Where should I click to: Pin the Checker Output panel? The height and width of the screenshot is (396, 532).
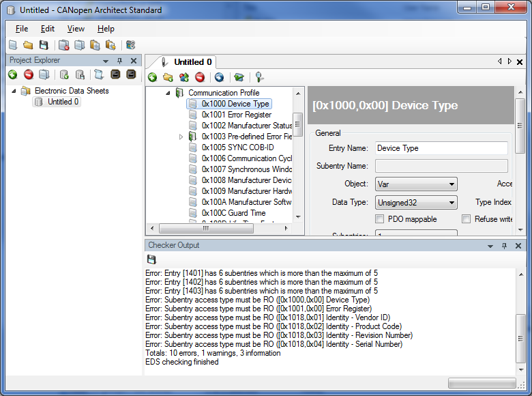504,246
